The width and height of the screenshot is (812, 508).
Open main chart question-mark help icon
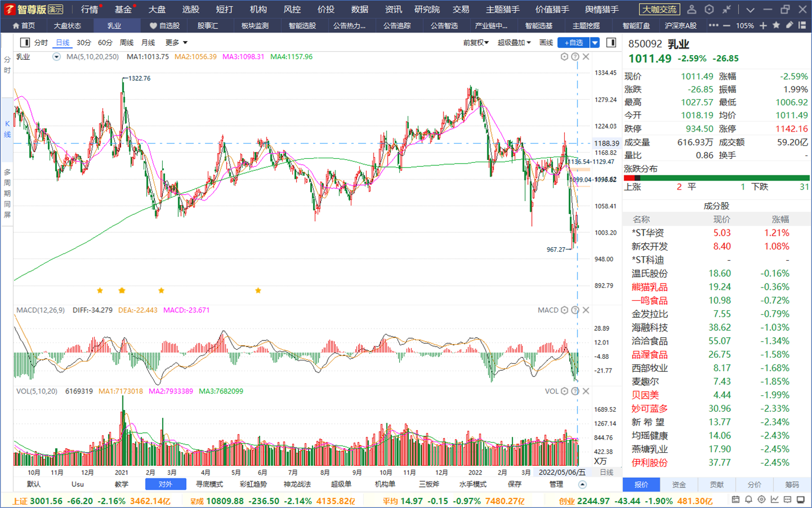pos(575,57)
